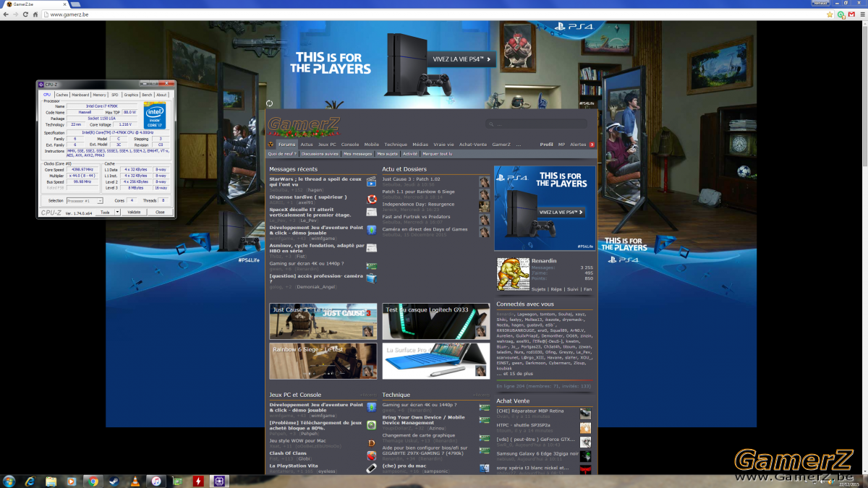This screenshot has height=488, width=868.
Task: Open the Actus section
Action: 307,145
